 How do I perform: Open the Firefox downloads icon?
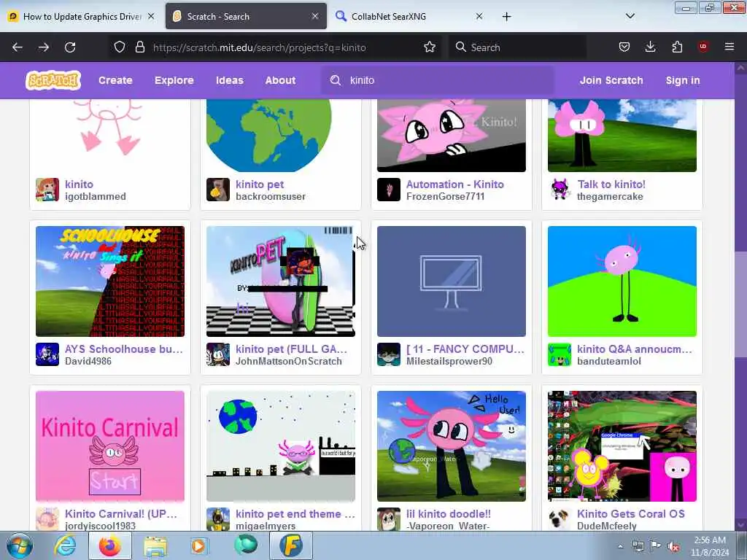pyautogui.click(x=650, y=47)
